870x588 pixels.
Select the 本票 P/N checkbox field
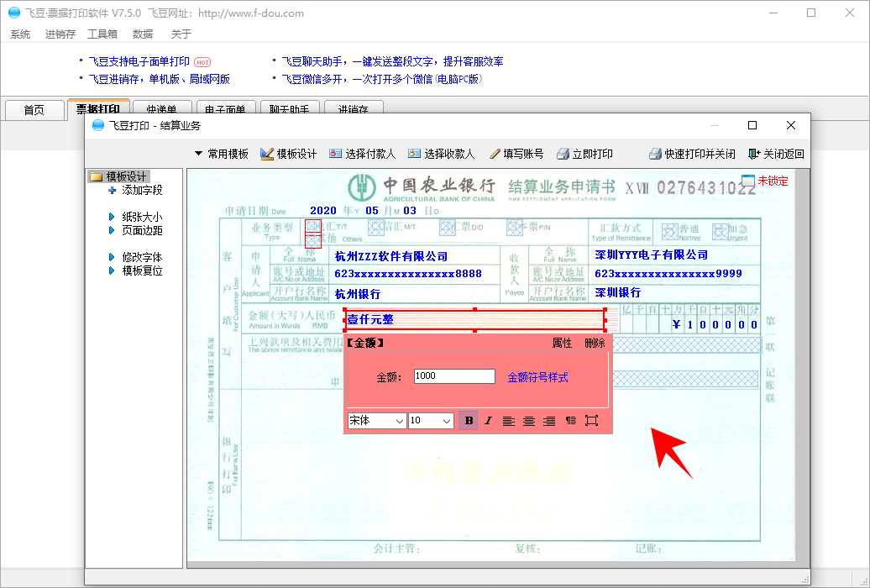514,227
